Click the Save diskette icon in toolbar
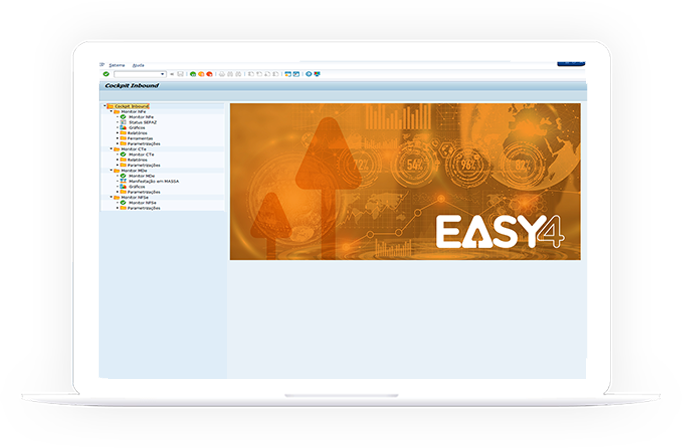The height and width of the screenshot is (448, 682). 180,74
